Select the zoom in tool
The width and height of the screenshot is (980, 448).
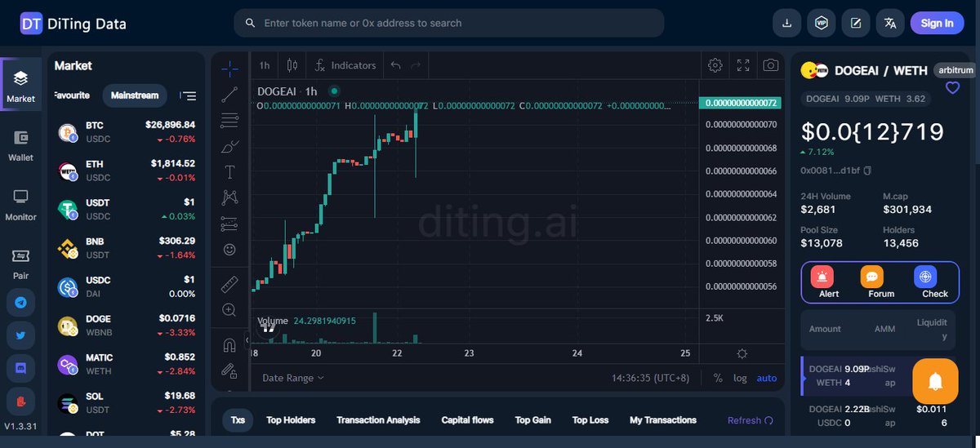pos(229,310)
